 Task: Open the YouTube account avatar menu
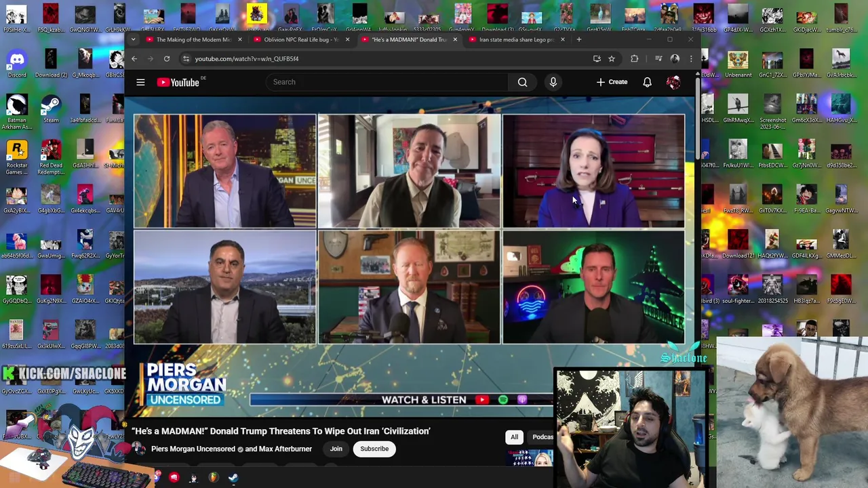click(673, 82)
